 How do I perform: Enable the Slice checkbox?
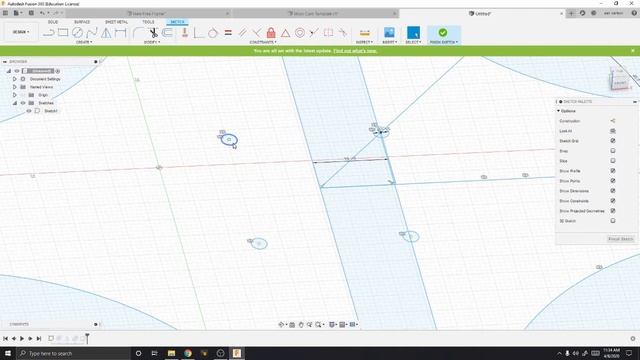tap(613, 161)
